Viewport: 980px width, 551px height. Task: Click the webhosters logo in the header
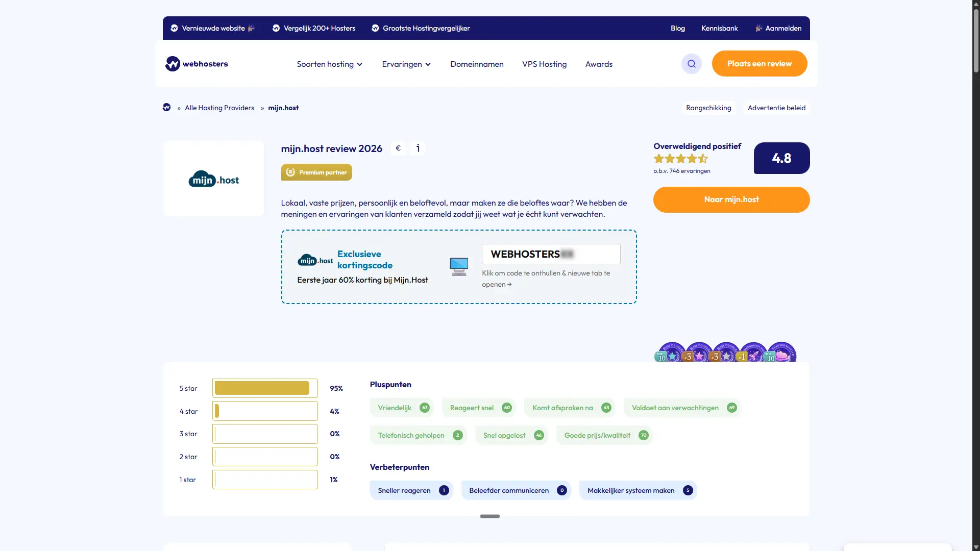tap(197, 64)
